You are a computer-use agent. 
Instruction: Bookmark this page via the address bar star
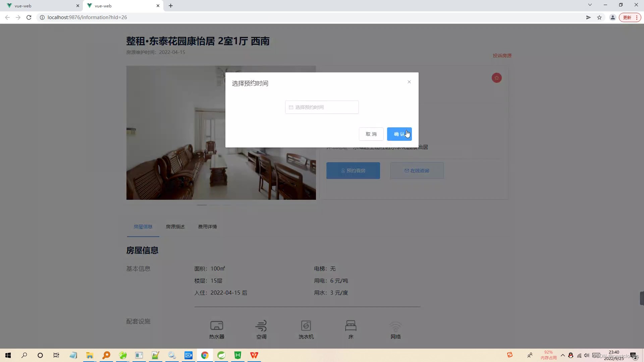click(599, 17)
